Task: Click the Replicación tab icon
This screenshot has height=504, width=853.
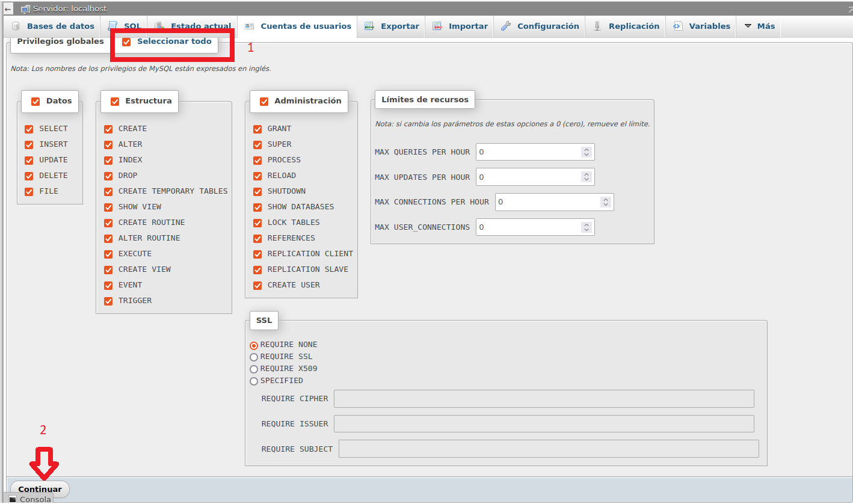Action: [x=597, y=26]
